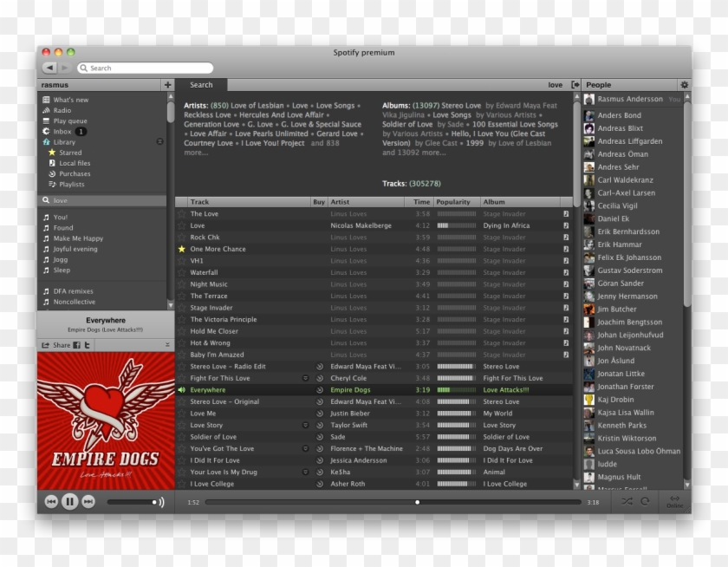The image size is (728, 567).
Task: Sort by Popularity column header
Action: click(x=457, y=202)
